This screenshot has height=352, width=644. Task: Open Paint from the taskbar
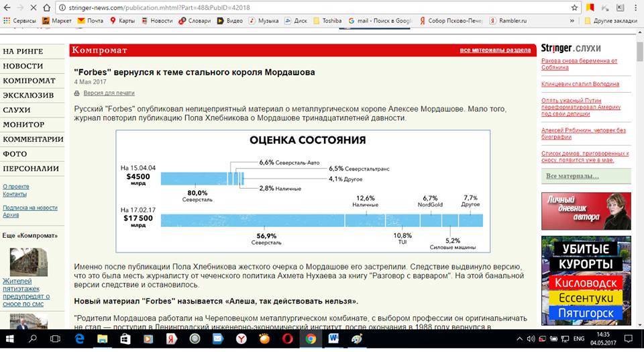coord(356,339)
